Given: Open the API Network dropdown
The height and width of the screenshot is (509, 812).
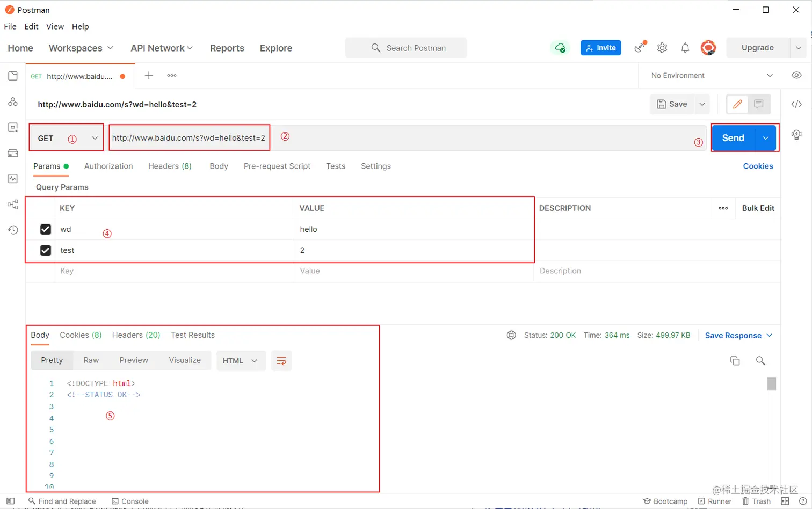Looking at the screenshot, I should tap(162, 48).
